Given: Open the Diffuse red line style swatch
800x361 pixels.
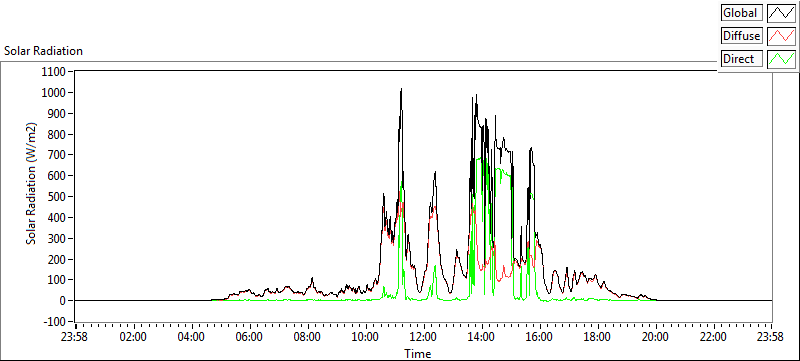Looking at the screenshot, I should 782,36.
